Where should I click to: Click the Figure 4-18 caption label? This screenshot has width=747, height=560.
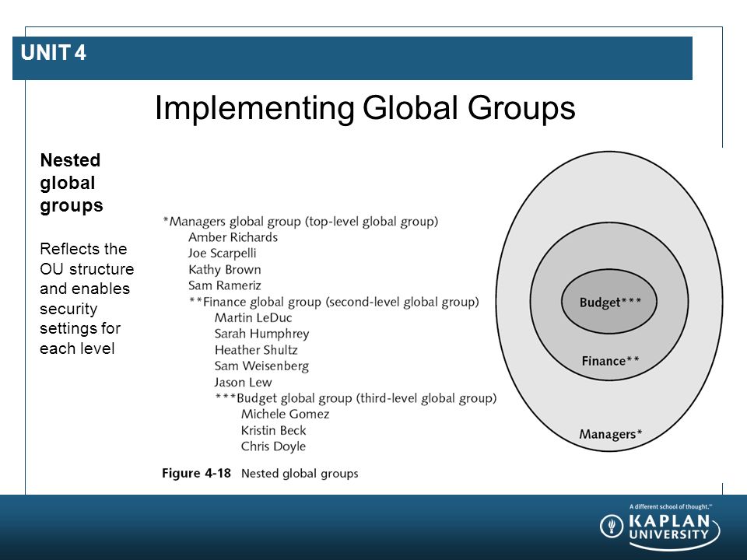coord(196,474)
